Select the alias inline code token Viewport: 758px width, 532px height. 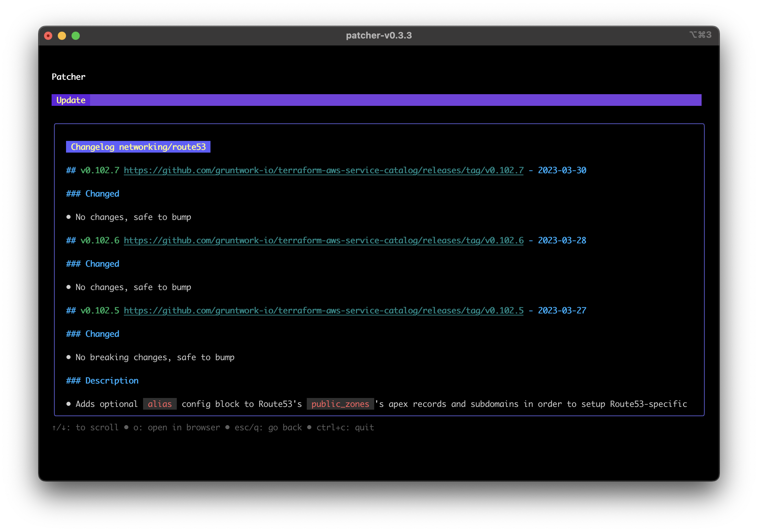pos(160,404)
